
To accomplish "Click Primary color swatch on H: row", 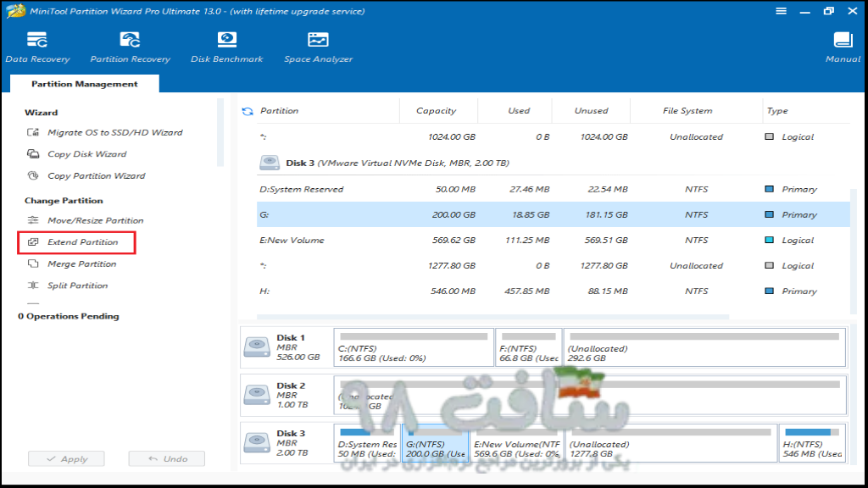I will (769, 291).
